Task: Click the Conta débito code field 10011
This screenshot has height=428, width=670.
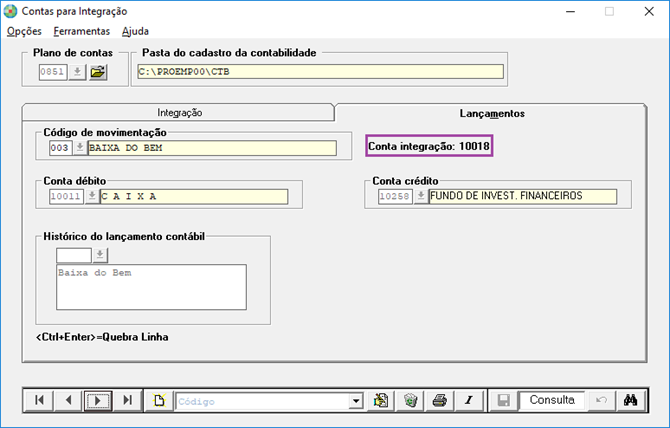Action: click(66, 196)
